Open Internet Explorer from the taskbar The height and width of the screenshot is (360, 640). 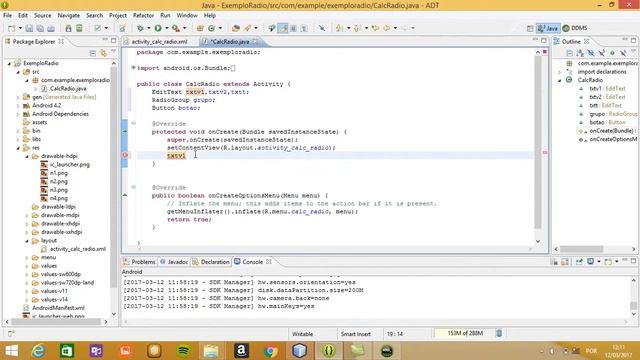[x=38, y=351]
